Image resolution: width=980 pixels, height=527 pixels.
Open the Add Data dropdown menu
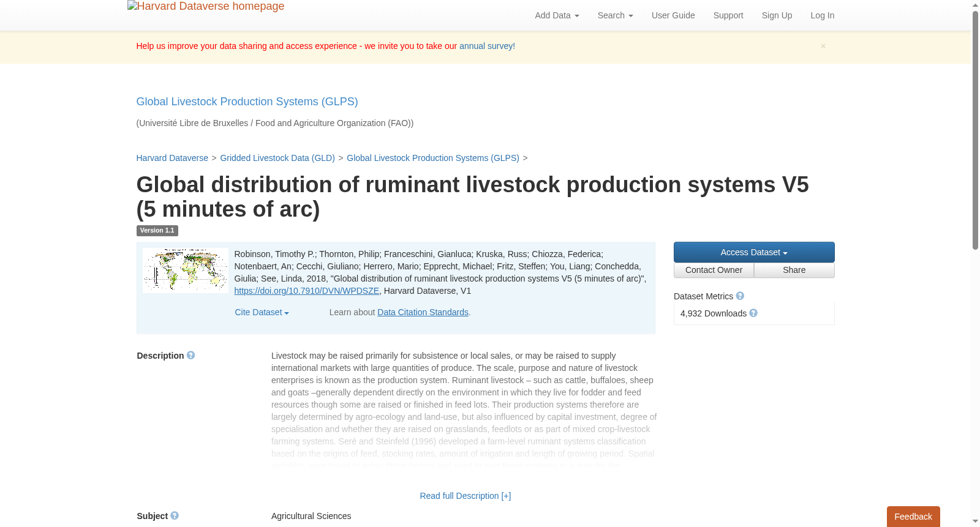point(557,15)
